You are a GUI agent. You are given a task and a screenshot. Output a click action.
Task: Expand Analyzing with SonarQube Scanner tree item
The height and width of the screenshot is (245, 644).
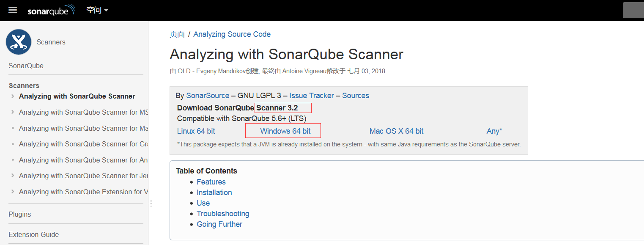(x=13, y=96)
